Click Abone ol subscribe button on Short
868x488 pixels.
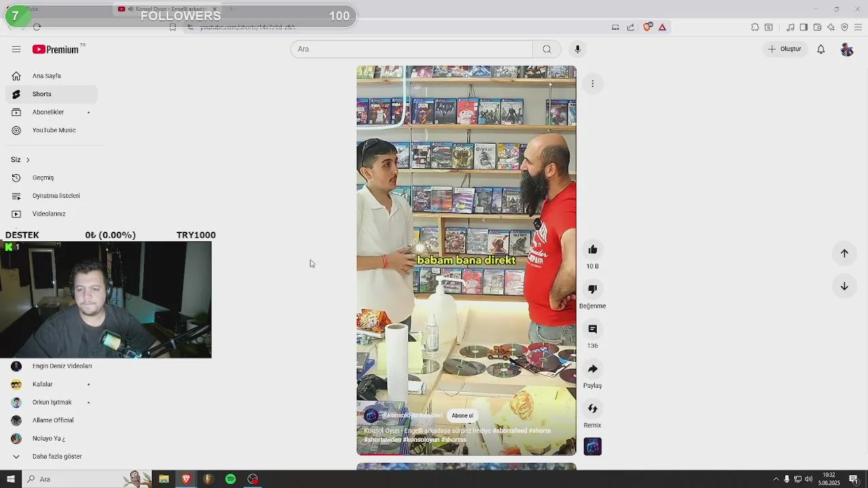pyautogui.click(x=462, y=415)
